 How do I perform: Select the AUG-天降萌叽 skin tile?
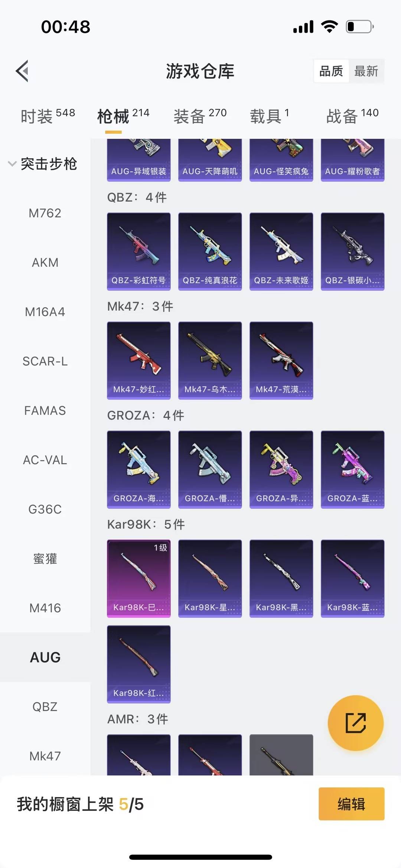pos(210,160)
